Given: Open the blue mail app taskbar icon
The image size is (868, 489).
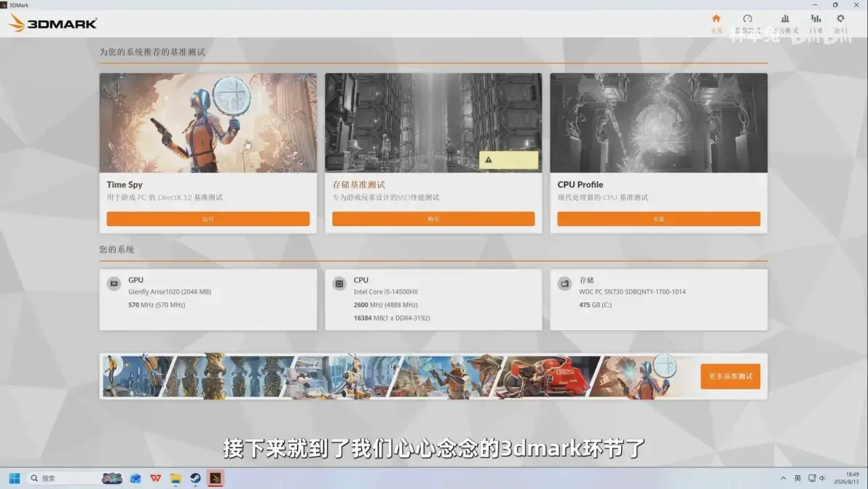Looking at the screenshot, I should click(135, 478).
